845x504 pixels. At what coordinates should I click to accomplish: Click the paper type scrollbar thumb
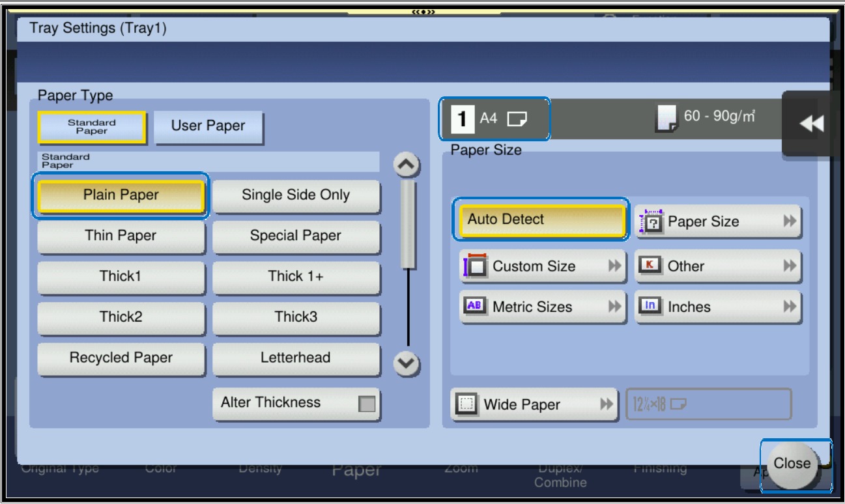[x=408, y=225]
